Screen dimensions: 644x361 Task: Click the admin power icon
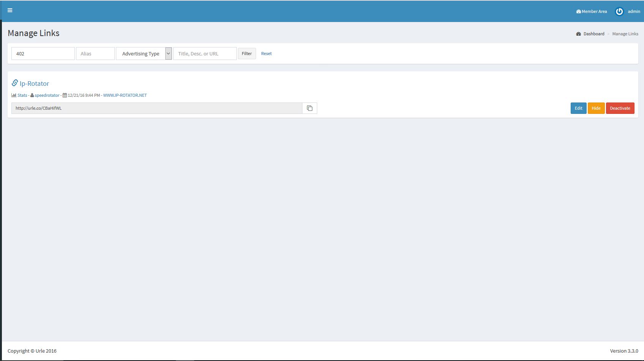pyautogui.click(x=619, y=11)
